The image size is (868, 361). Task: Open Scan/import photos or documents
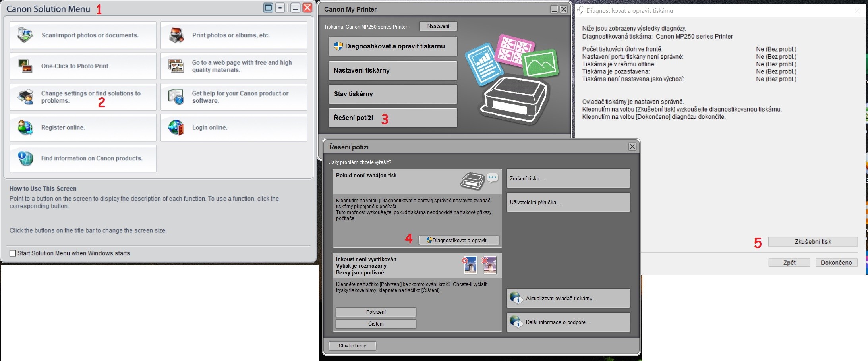83,35
